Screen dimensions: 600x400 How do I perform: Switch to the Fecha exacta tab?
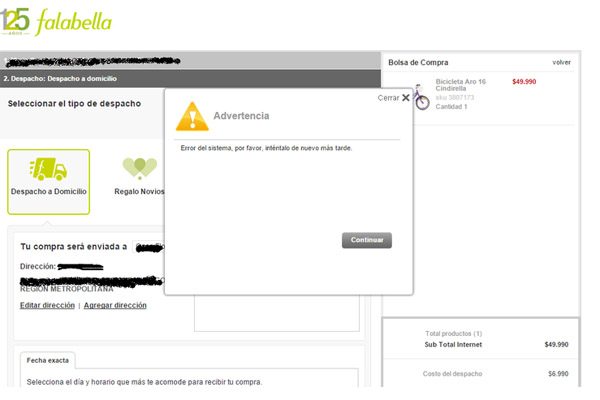(x=48, y=360)
